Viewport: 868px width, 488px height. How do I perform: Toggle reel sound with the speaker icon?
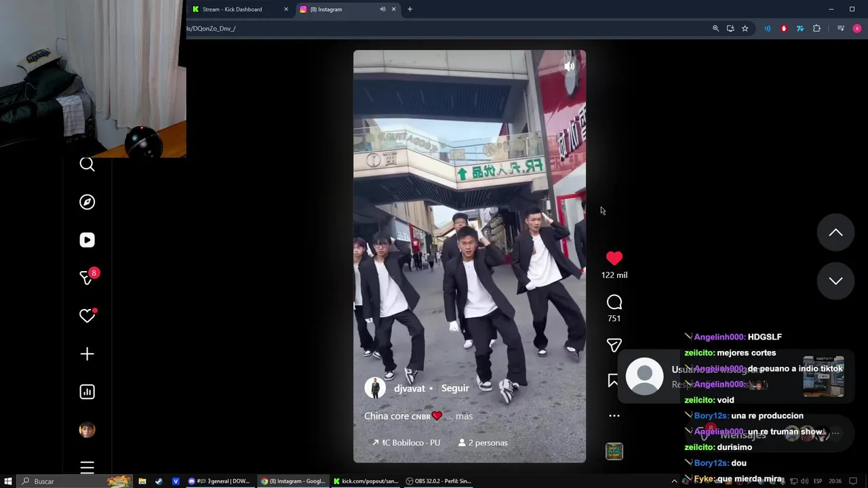coord(569,66)
